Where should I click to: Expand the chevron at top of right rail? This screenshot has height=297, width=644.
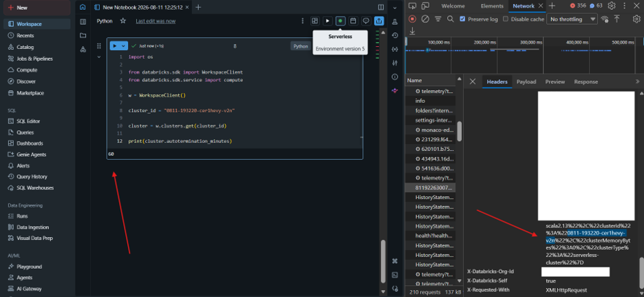[x=395, y=8]
